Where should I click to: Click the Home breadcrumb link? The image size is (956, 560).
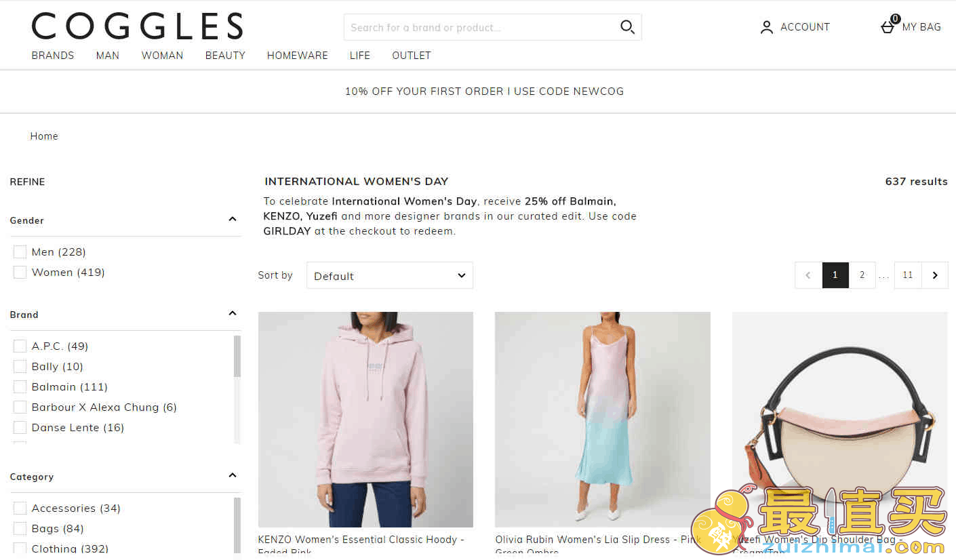[x=44, y=136]
